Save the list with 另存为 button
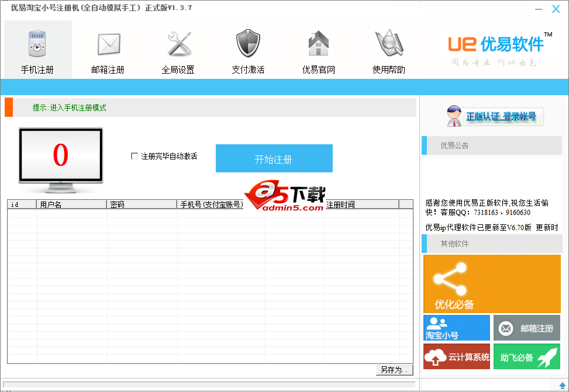Viewport: 569px width, 392px height. pyautogui.click(x=395, y=370)
